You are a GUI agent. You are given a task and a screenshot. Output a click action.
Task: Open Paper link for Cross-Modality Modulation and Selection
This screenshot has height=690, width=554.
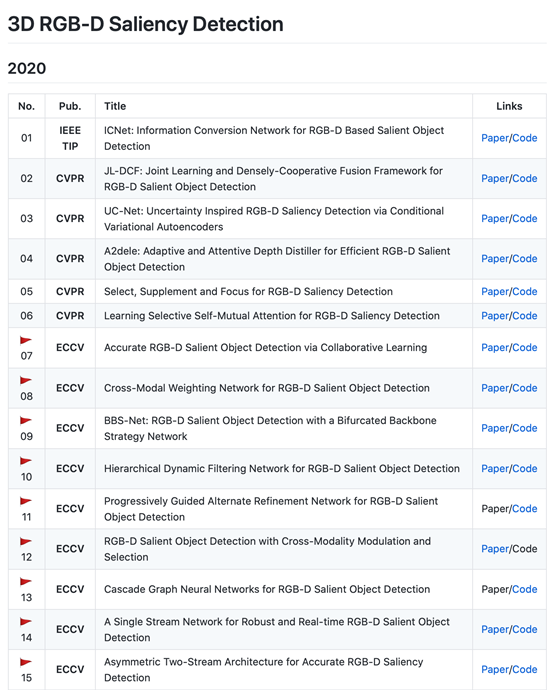(x=495, y=549)
